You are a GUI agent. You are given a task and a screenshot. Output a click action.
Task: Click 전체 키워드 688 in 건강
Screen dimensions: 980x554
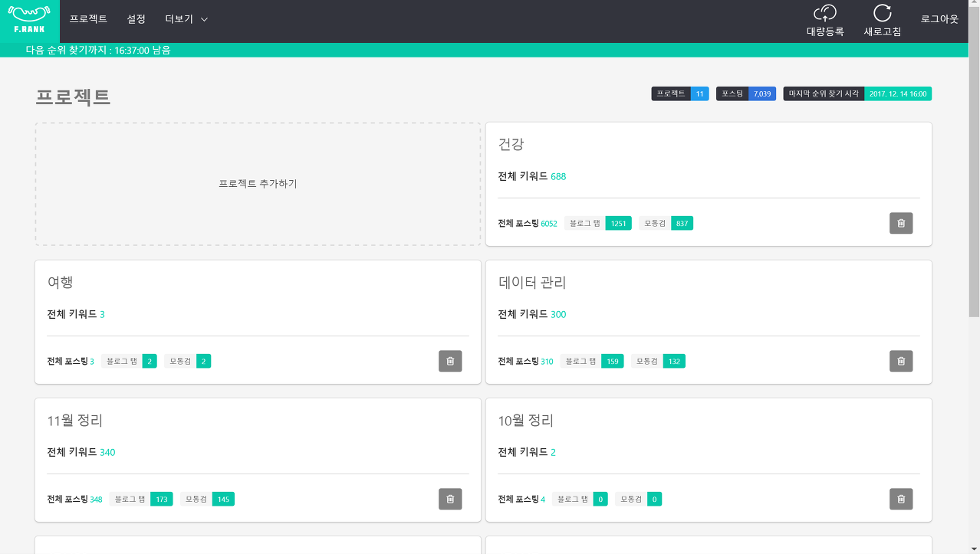[532, 176]
